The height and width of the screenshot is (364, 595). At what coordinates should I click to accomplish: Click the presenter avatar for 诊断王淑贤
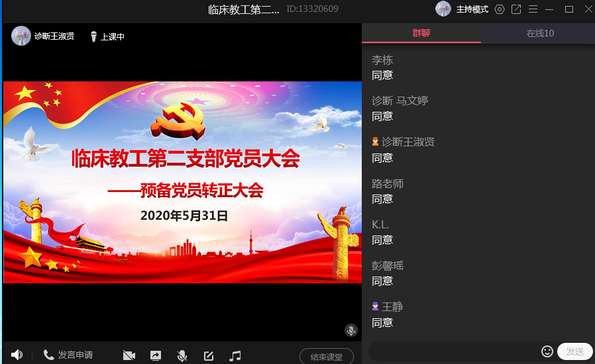pos(21,36)
